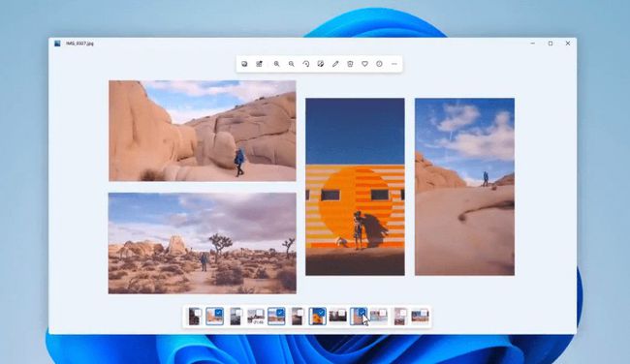This screenshot has width=630, height=364.
Task: Select the orange striped wall photo
Action: point(355,187)
